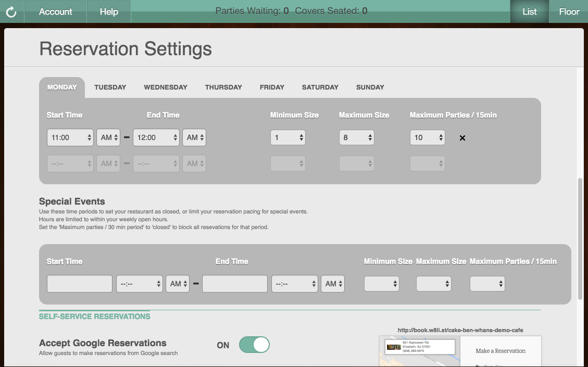This screenshot has width=588, height=367.
Task: Open Special Events Minimum Size dropdown
Action: point(382,284)
